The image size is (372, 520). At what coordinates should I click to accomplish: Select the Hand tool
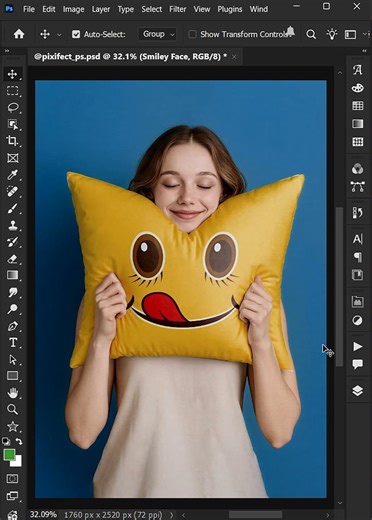click(13, 393)
